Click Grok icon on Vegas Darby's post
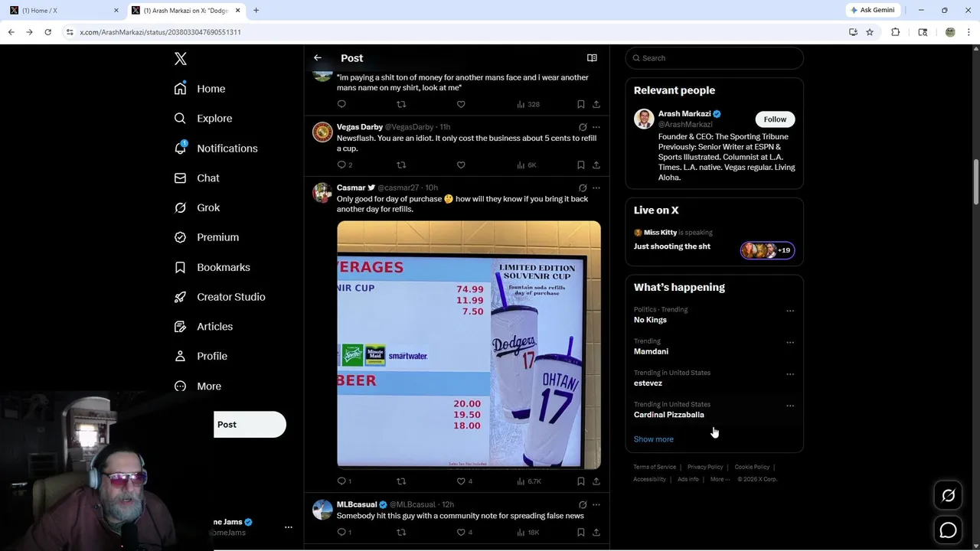The width and height of the screenshot is (980, 551). click(x=583, y=127)
